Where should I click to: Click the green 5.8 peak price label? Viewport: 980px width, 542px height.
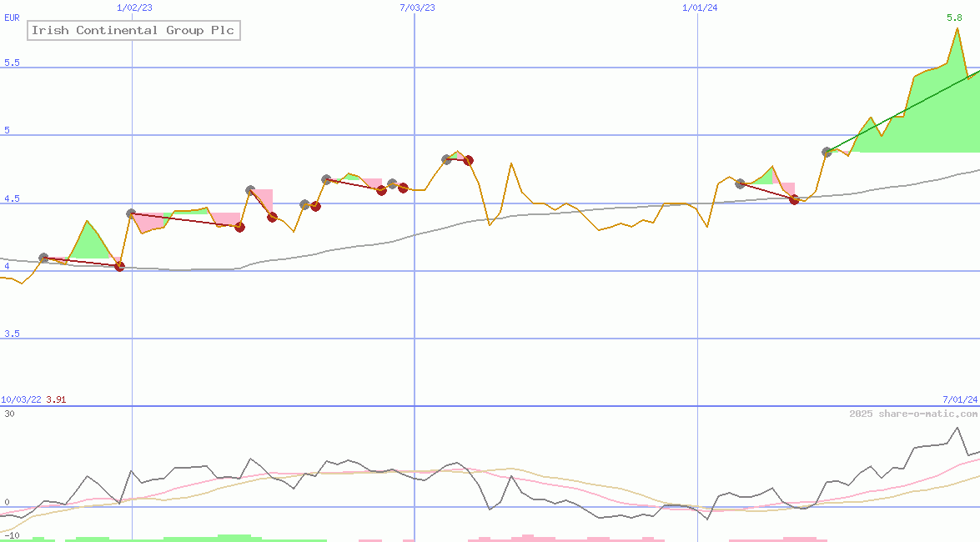955,18
